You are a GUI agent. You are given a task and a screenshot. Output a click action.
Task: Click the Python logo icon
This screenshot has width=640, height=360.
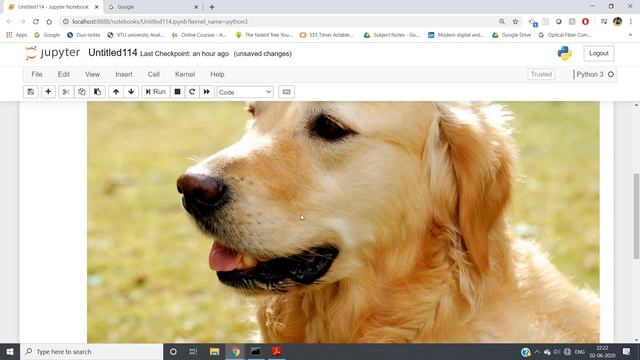(x=564, y=53)
